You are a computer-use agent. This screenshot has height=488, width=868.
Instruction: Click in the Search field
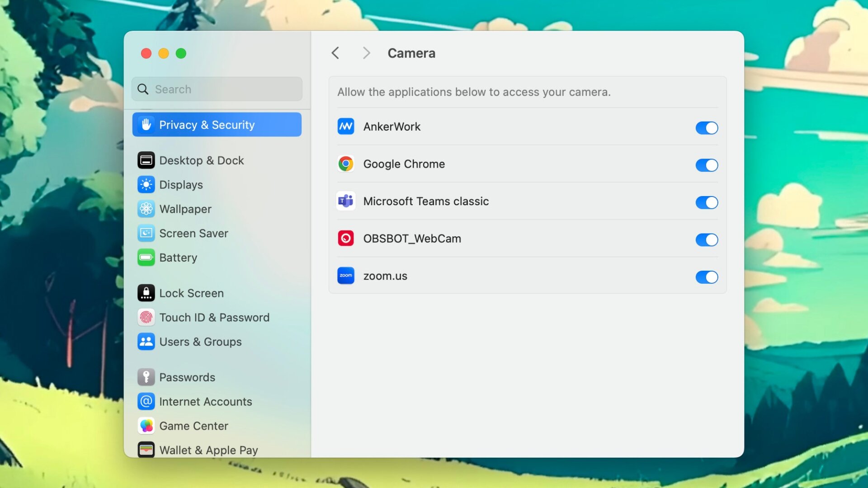point(217,89)
